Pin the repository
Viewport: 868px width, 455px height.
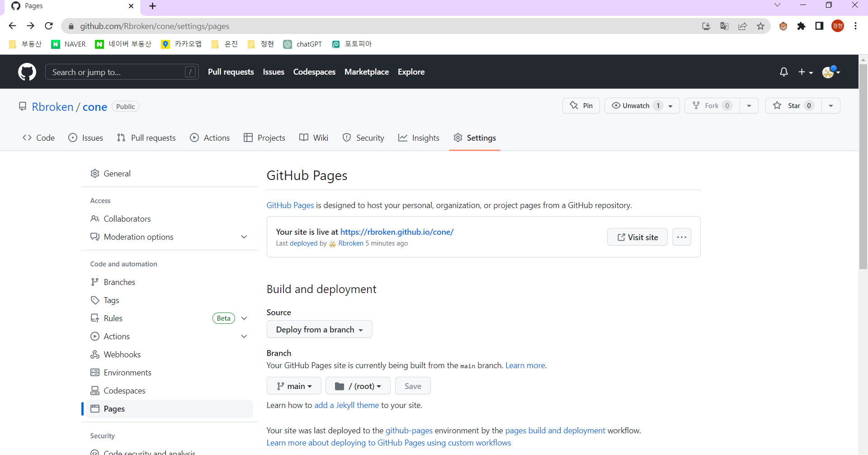pyautogui.click(x=581, y=106)
